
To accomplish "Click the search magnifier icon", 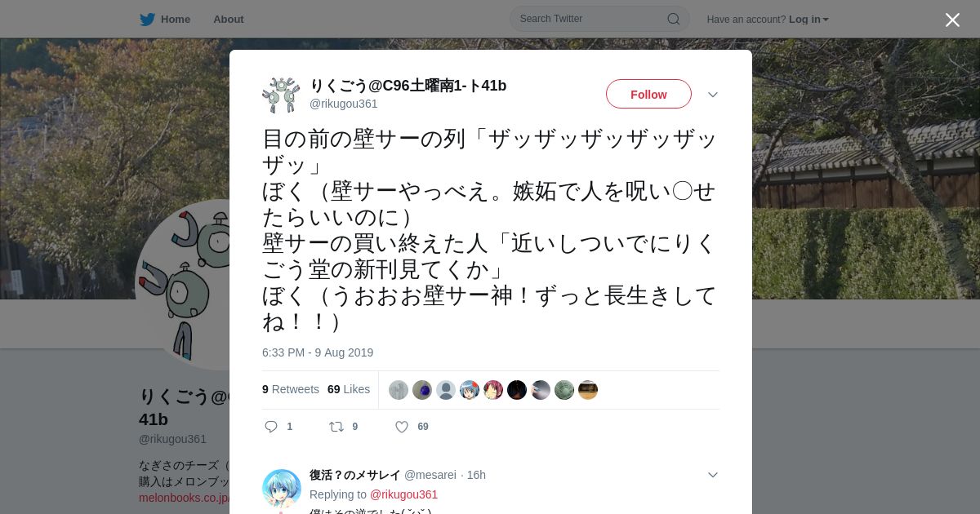I will pos(674,19).
